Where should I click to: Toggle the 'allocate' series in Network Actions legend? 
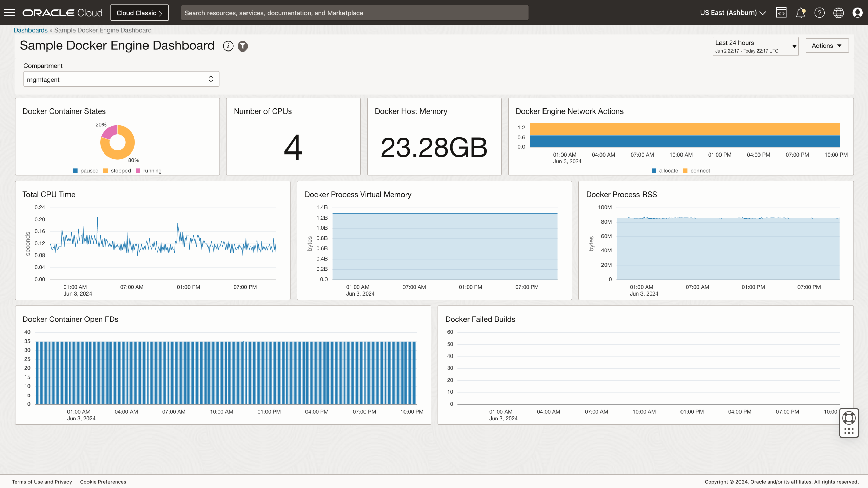click(x=666, y=170)
